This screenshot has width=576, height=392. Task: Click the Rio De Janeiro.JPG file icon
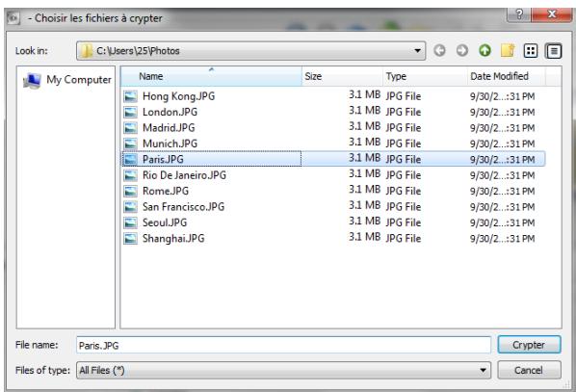point(130,175)
